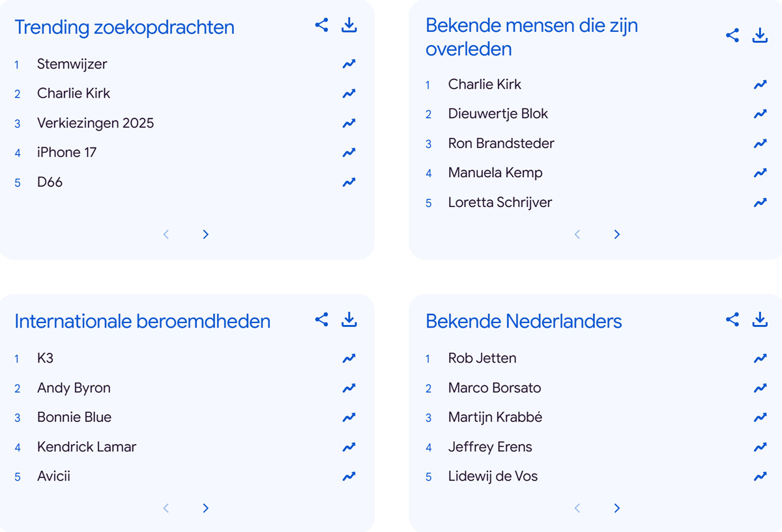Select the Verkiezingen 2025 list entry
The image size is (782, 532).
click(x=95, y=122)
